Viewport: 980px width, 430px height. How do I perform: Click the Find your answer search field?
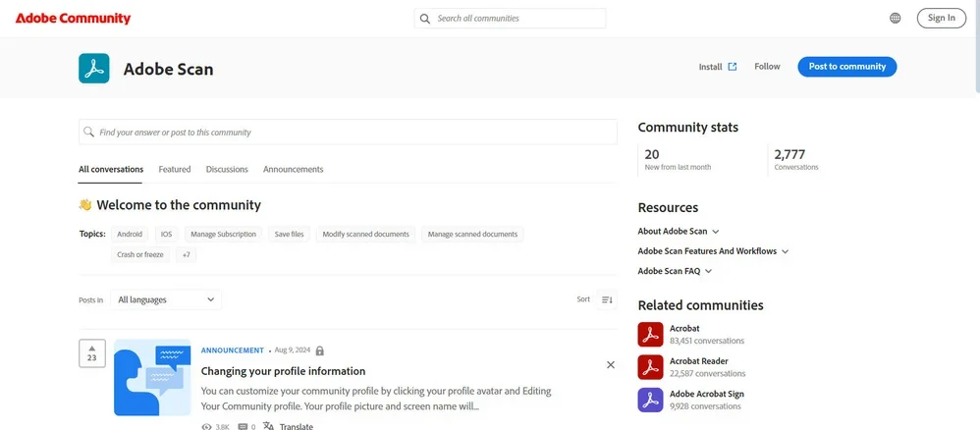(x=348, y=132)
